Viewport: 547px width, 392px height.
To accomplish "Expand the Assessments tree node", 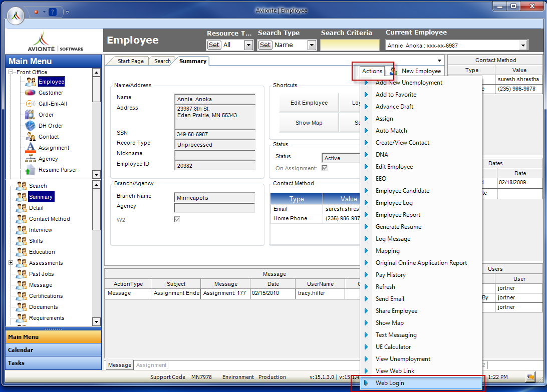I will pyautogui.click(x=11, y=263).
